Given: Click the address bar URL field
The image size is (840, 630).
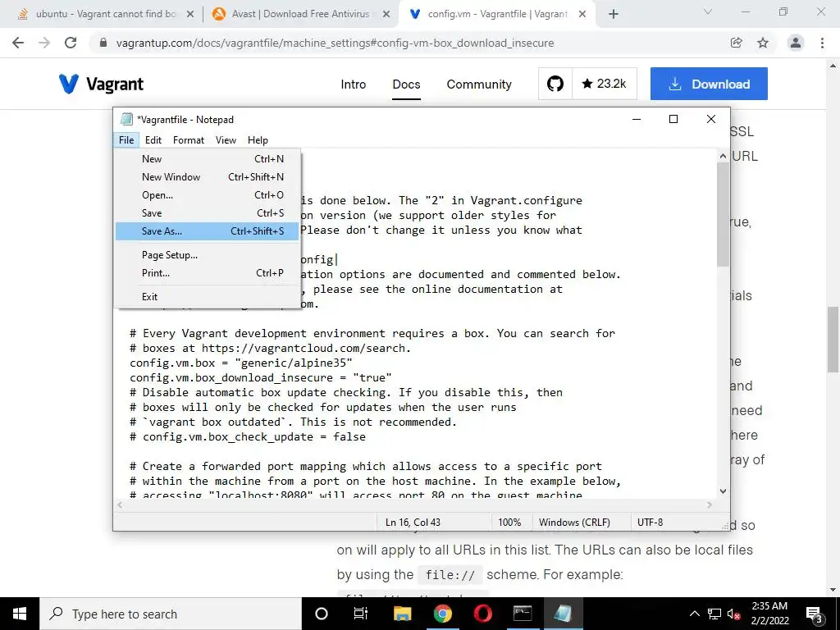Looking at the screenshot, I should [335, 43].
